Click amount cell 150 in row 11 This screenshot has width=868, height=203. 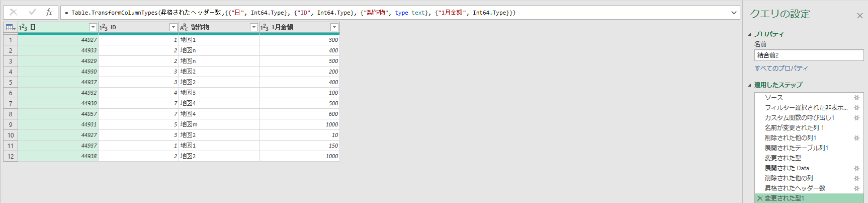click(x=299, y=146)
